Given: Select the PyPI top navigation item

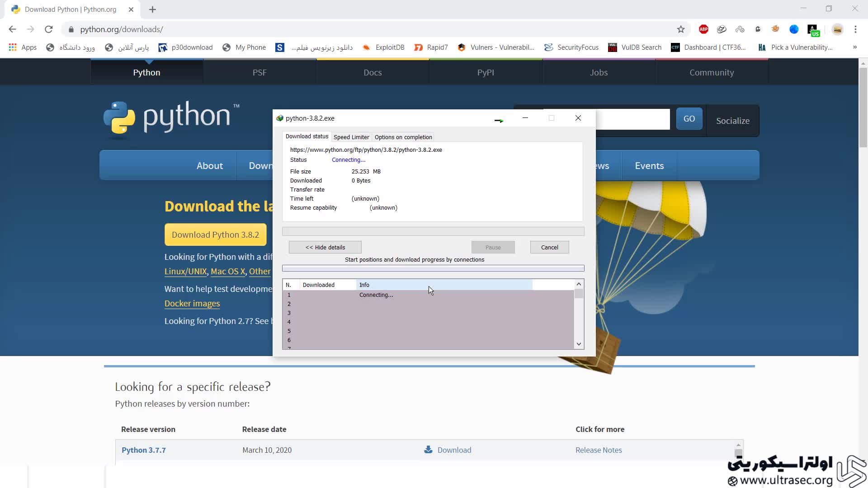Looking at the screenshot, I should pyautogui.click(x=486, y=72).
